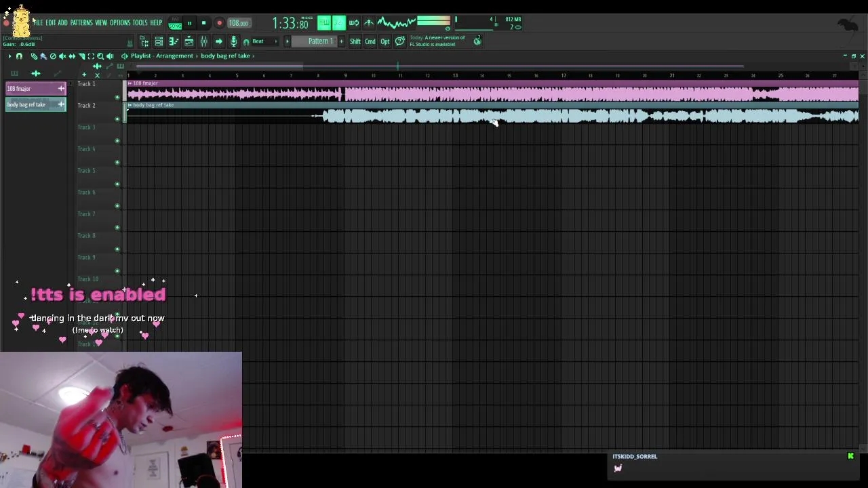
Task: Click the Cmd shortcut button
Action: point(370,41)
